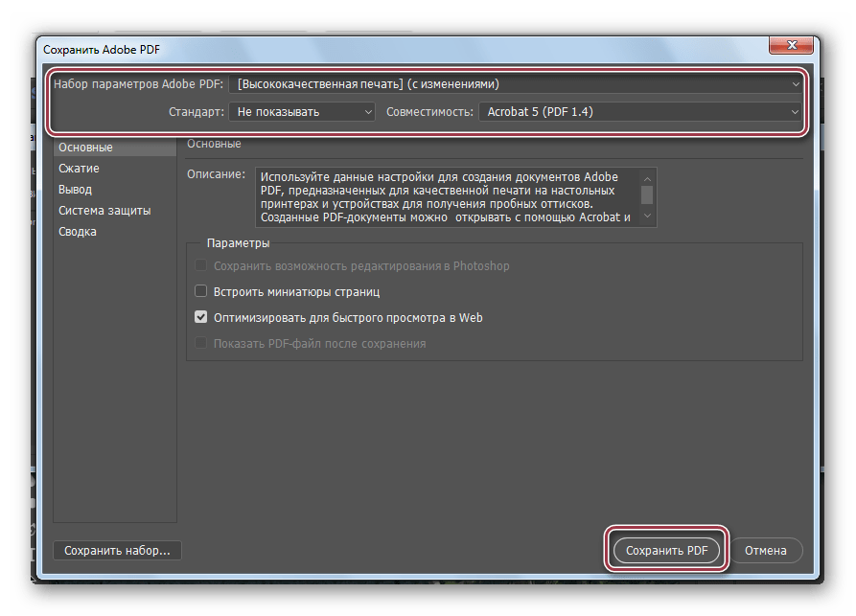Switch to the Сжатие section
This screenshot has width=856, height=616.
[79, 169]
